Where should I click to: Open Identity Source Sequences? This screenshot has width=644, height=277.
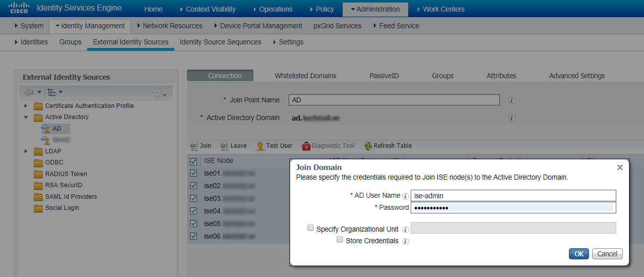(x=220, y=42)
